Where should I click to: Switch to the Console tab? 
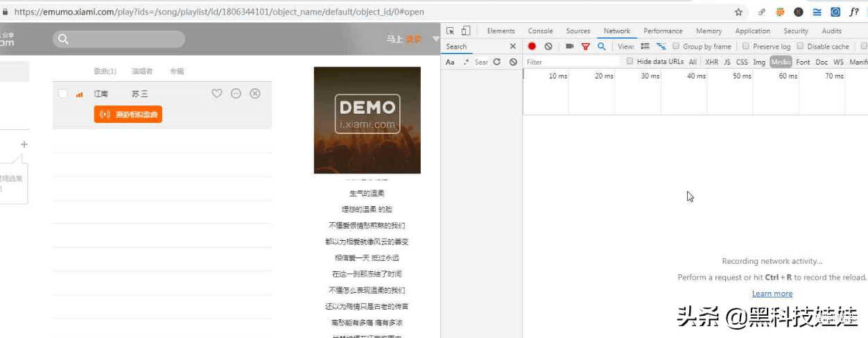point(540,31)
